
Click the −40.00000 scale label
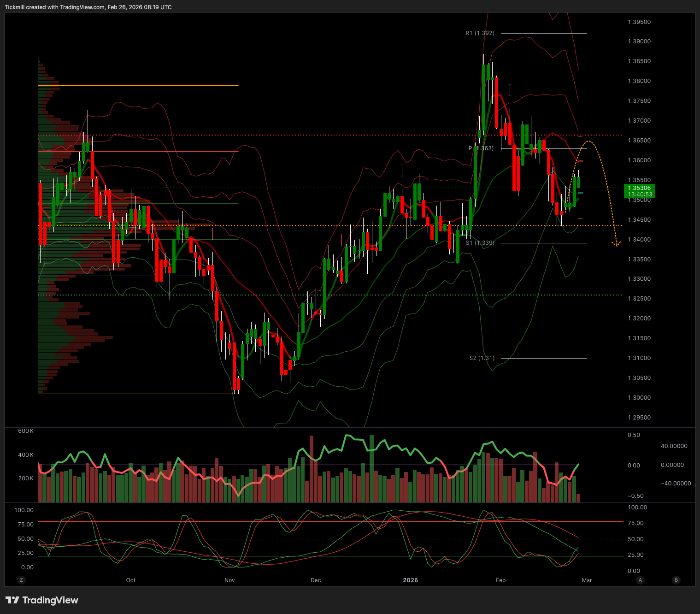[676, 484]
